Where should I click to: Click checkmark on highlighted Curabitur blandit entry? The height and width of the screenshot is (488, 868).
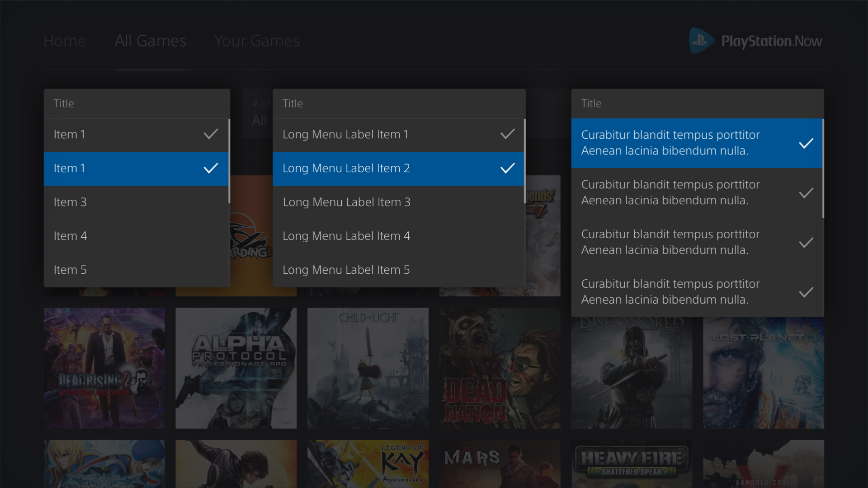(x=806, y=143)
